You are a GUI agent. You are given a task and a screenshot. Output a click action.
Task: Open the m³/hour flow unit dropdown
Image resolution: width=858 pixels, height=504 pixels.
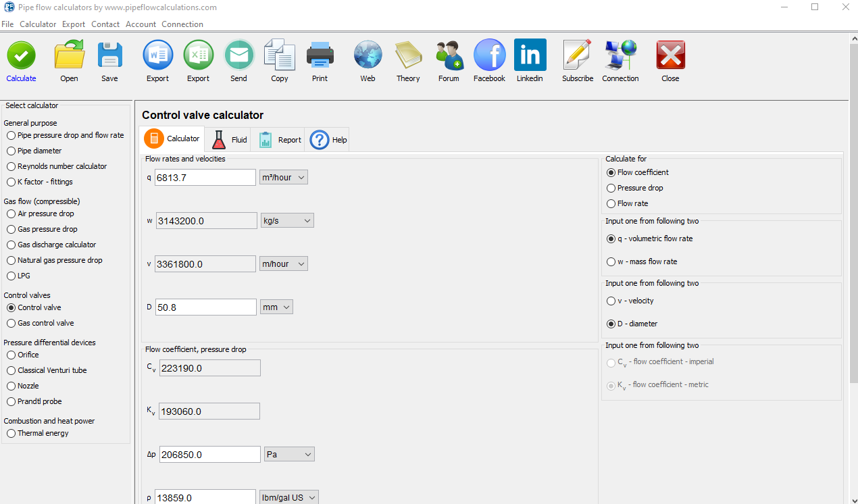[x=284, y=177]
